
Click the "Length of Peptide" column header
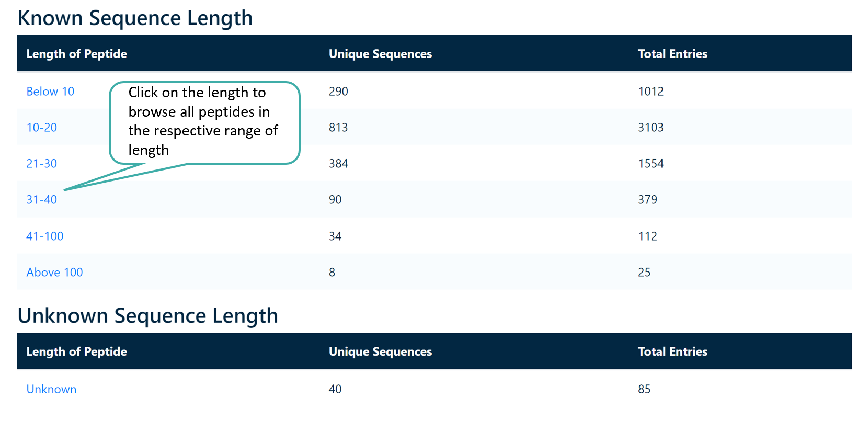coord(76,53)
